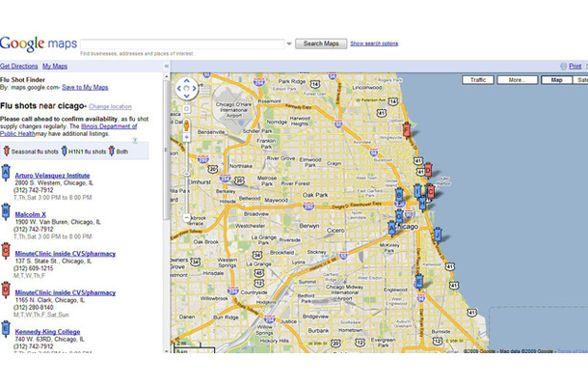Zoom out with the minus button
This screenshot has width=588, height=386.
pos(186,217)
